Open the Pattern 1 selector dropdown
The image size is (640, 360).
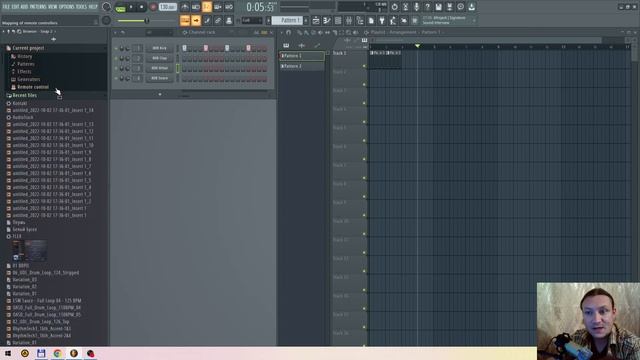pos(288,20)
